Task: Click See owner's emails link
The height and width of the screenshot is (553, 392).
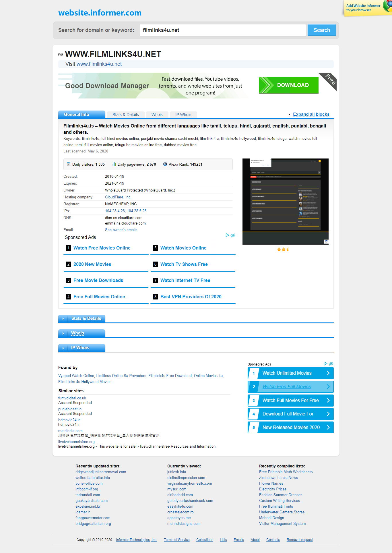Action: tap(121, 230)
